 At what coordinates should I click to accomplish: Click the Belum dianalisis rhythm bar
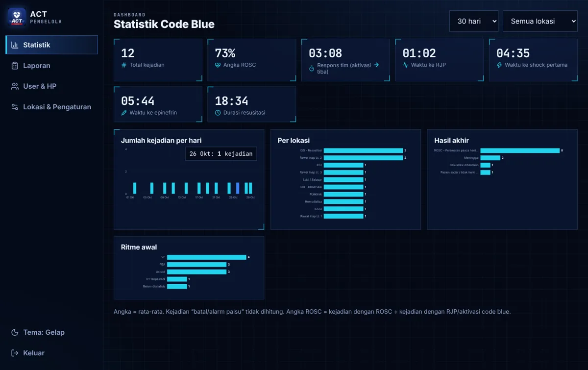point(177,286)
